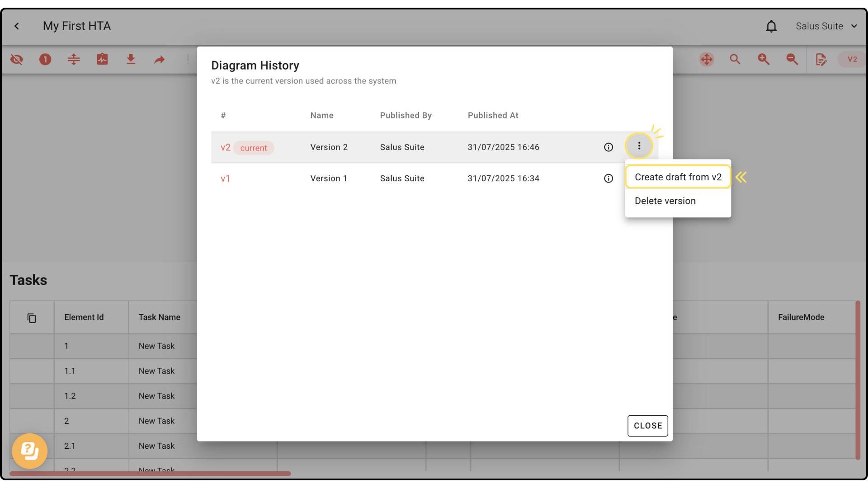Viewport: 868px width, 488px height.
Task: Click the copy icon in Tasks table header
Action: 32,318
